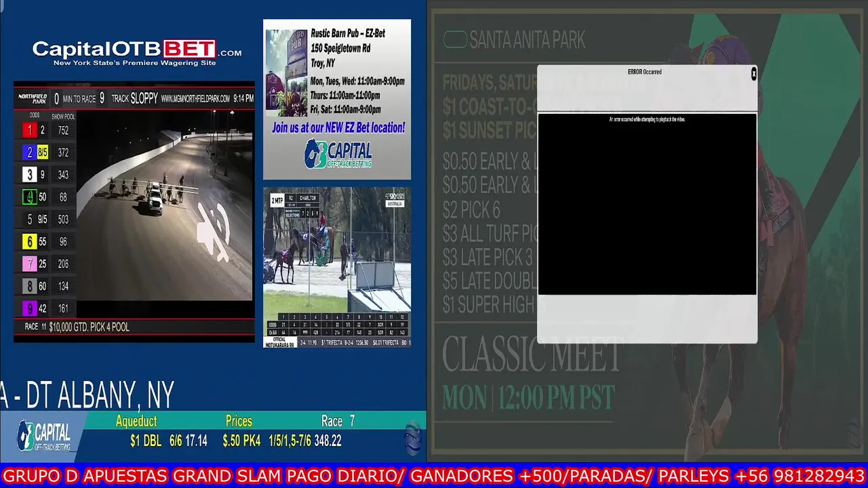Click the black errored video player area

coord(647,204)
